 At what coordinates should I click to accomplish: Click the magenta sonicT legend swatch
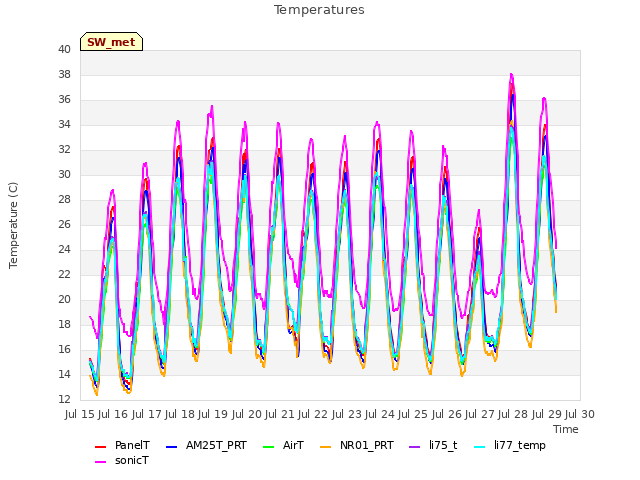(100, 462)
